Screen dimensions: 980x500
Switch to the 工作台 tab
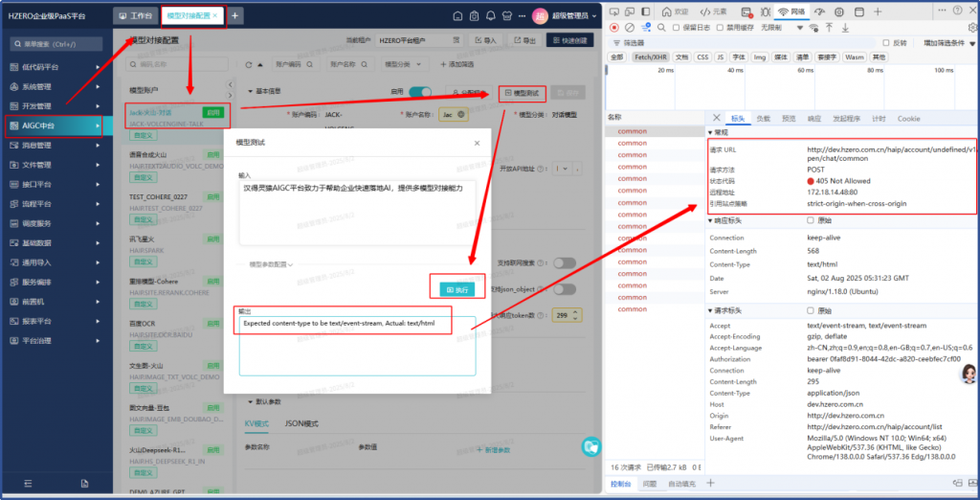click(135, 16)
